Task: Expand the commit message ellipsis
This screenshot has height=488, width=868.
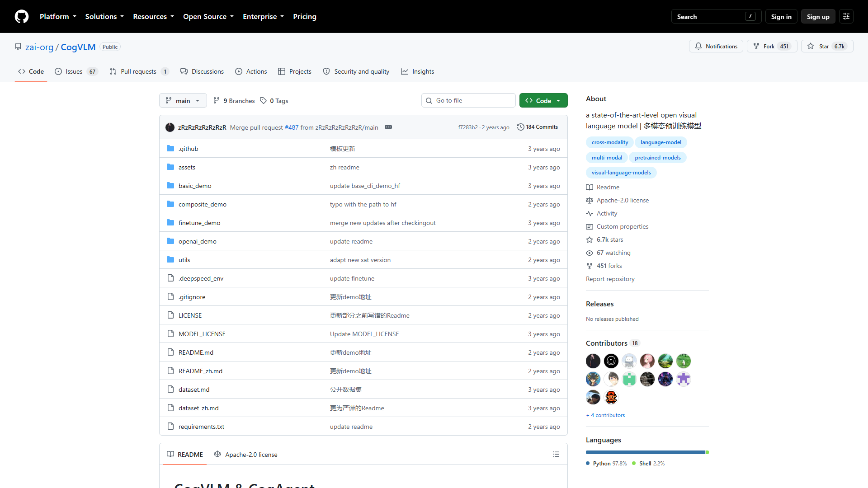Action: tap(388, 127)
